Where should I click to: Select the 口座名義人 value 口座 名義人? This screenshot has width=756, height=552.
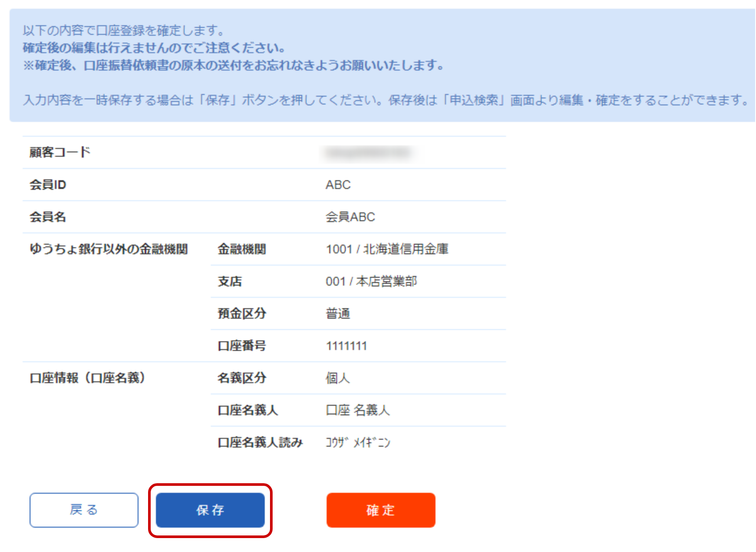coord(358,410)
